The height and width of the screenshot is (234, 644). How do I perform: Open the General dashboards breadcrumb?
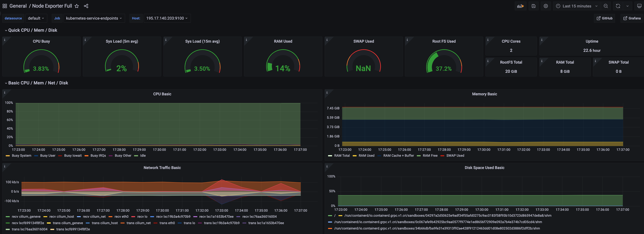point(18,6)
